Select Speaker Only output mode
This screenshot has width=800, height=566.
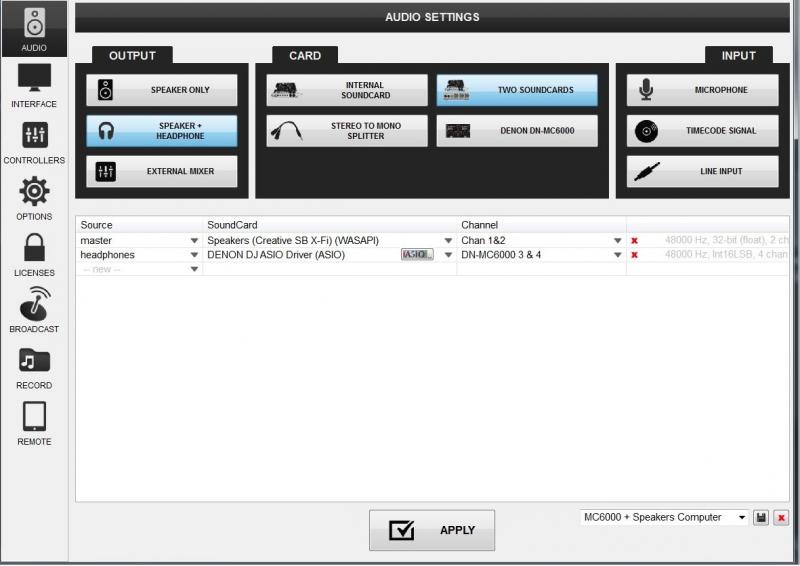[162, 90]
